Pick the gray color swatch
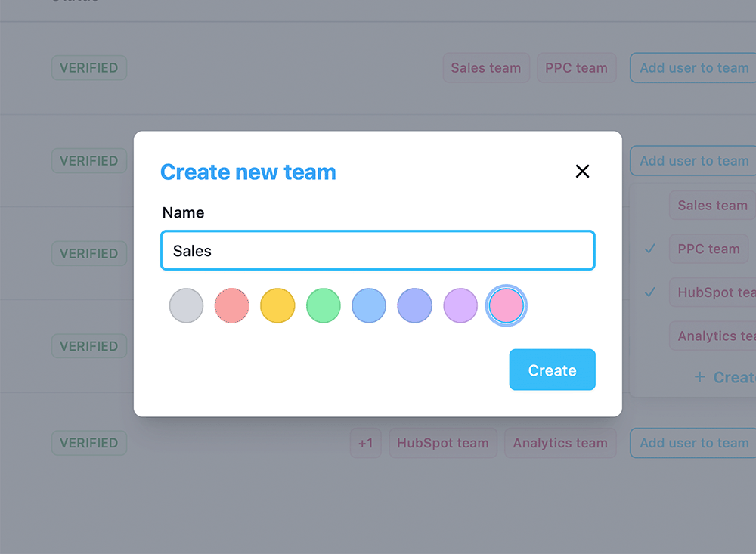 (x=186, y=305)
